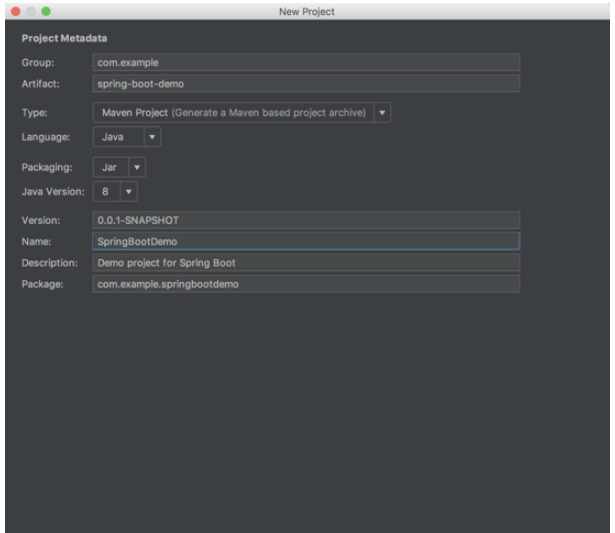Open the Language dropdown showing Java

[127, 137]
